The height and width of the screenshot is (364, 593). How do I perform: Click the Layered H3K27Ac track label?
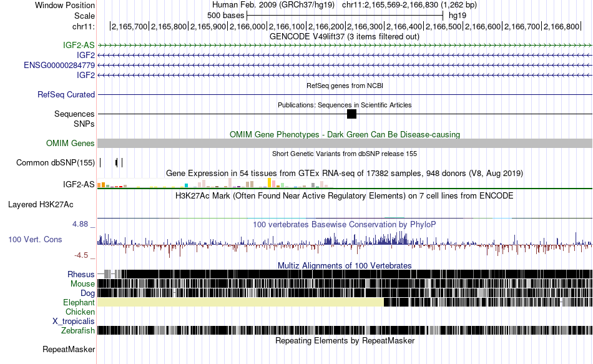[41, 204]
